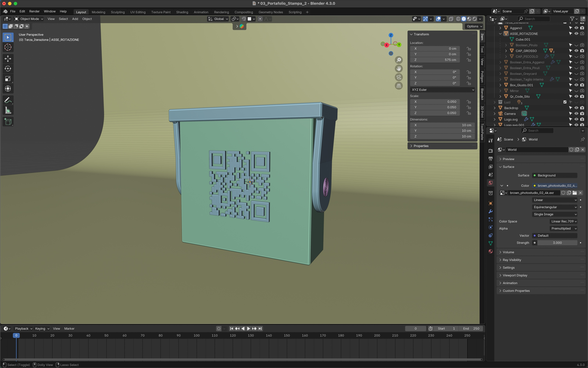Click the pan view hand icon
This screenshot has width=588, height=368.
[x=399, y=69]
